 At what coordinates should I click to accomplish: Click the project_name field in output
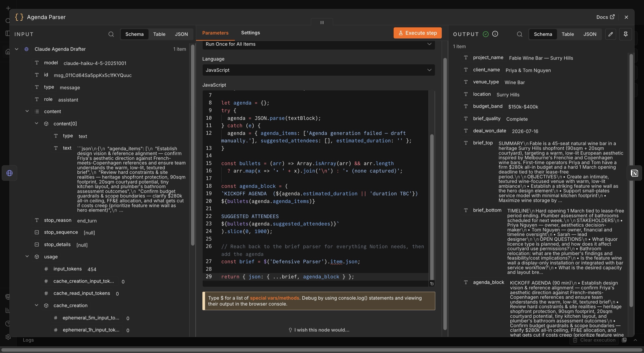click(488, 58)
